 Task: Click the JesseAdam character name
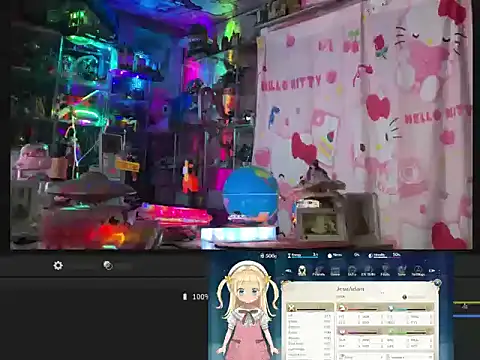pos(350,289)
